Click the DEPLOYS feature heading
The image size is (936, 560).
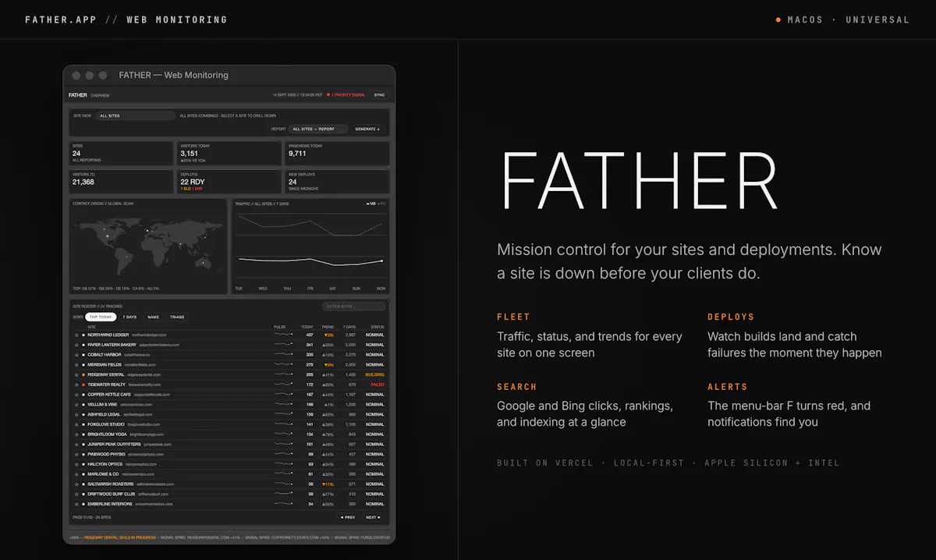point(731,317)
